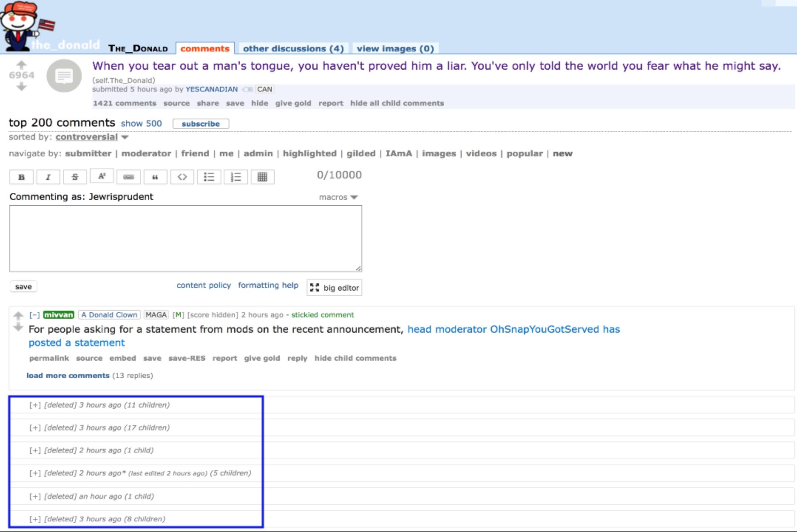Open the macros dropdown
Screen dimensions: 797x532
point(338,197)
